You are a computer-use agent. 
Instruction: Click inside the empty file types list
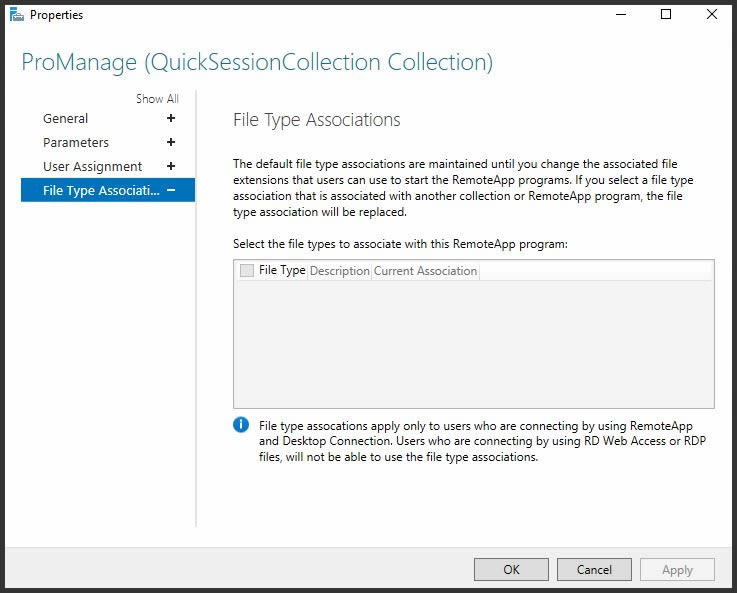[474, 344]
